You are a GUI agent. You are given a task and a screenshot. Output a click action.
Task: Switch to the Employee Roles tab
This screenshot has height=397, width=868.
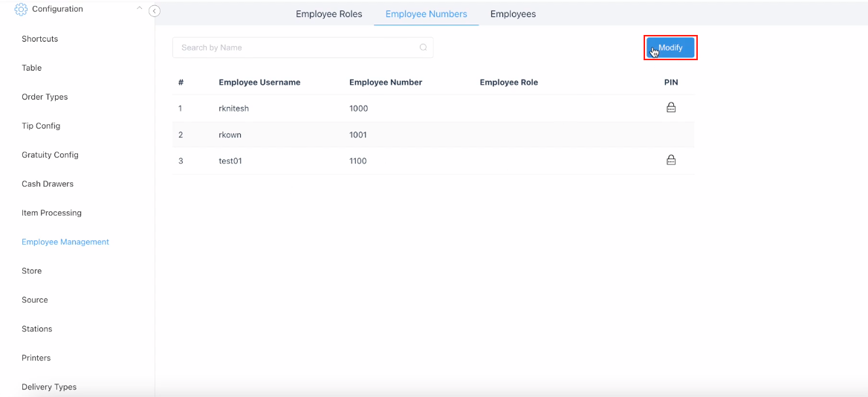pyautogui.click(x=328, y=14)
